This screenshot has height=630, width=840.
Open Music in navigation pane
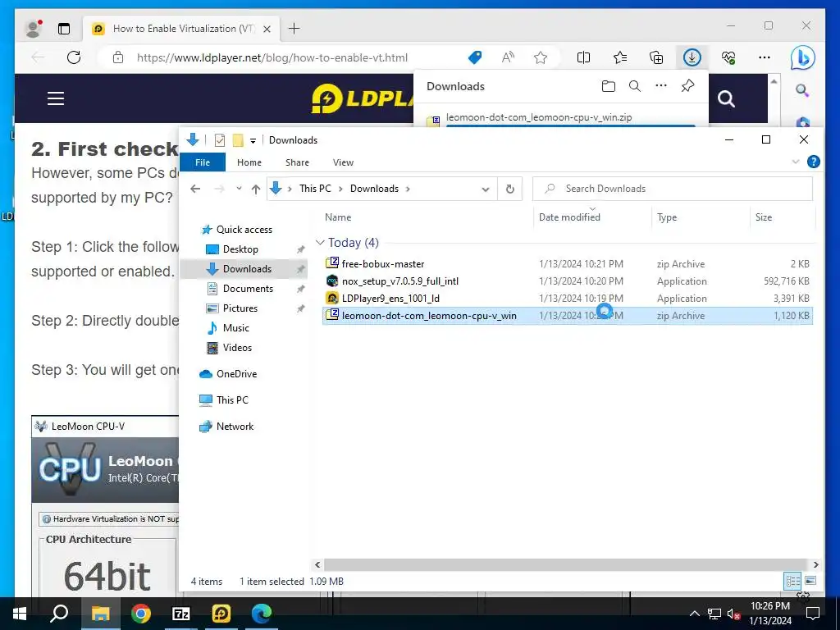point(235,328)
